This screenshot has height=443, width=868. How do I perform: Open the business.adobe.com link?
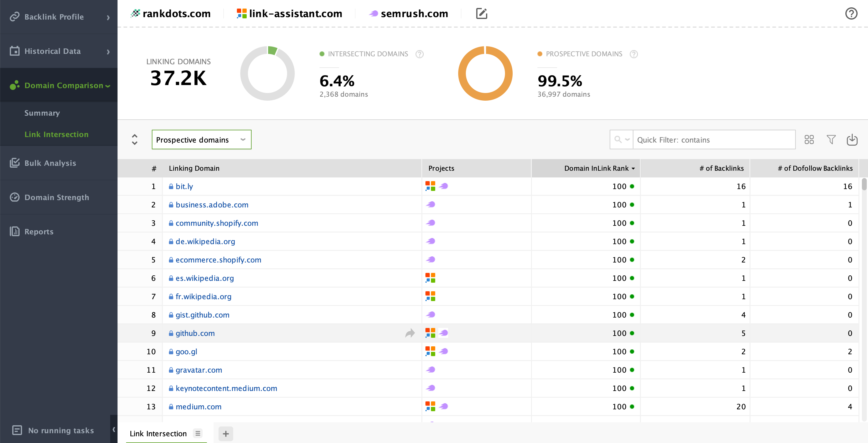click(x=211, y=205)
